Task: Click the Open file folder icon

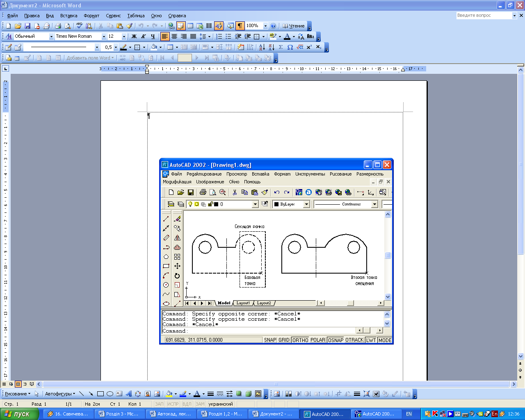Action: click(x=18, y=26)
